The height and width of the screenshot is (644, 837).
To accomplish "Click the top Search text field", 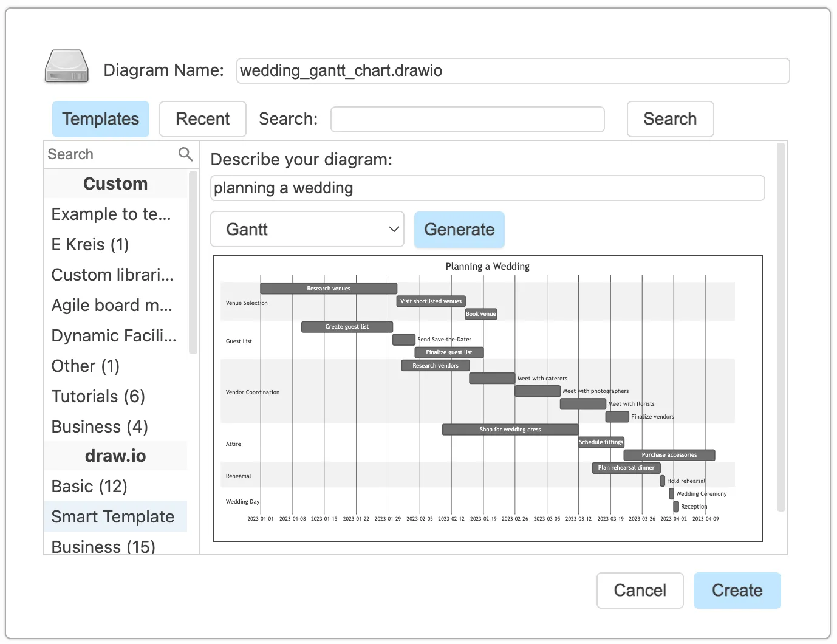I will coord(467,119).
